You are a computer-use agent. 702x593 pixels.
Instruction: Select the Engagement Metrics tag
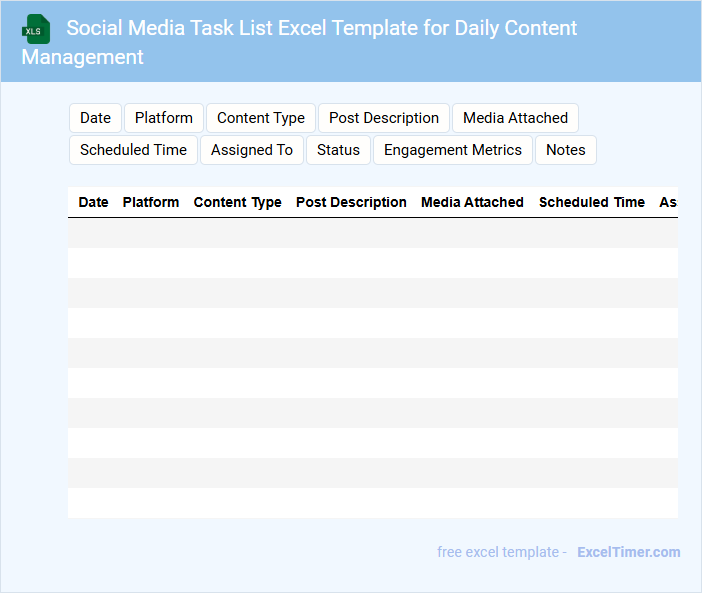coord(453,150)
